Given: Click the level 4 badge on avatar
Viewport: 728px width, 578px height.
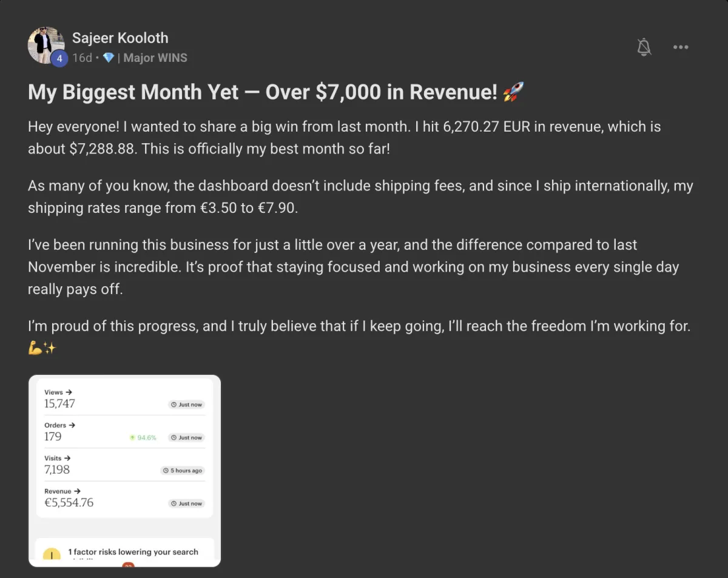Looking at the screenshot, I should pyautogui.click(x=59, y=59).
